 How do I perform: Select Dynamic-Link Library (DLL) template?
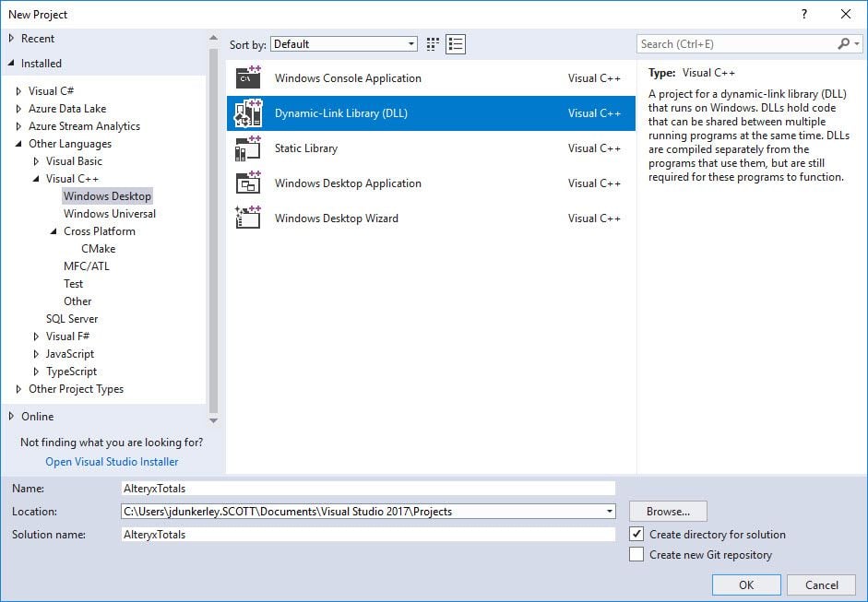click(x=431, y=112)
